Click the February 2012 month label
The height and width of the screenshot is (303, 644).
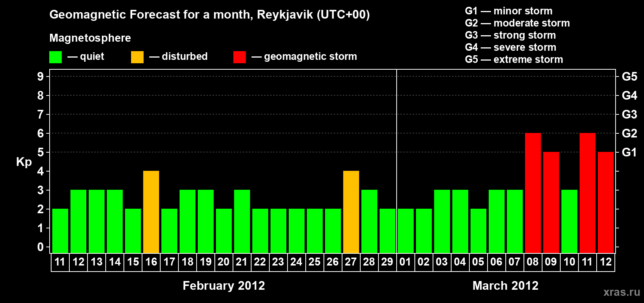[224, 286]
